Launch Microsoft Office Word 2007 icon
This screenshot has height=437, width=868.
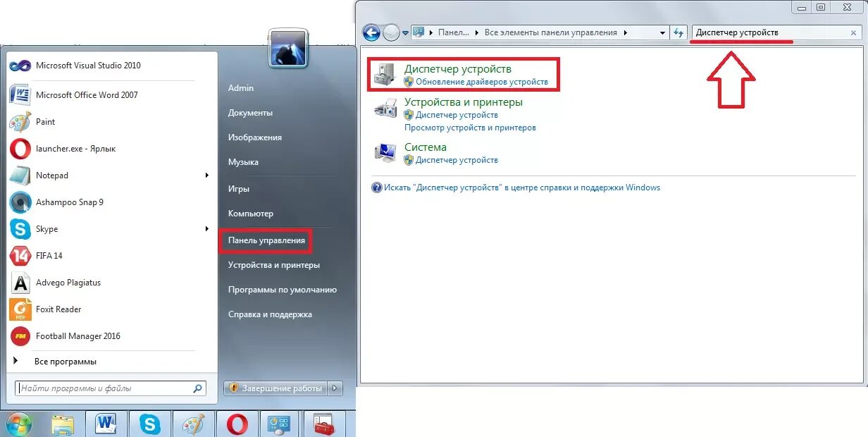pyautogui.click(x=20, y=94)
